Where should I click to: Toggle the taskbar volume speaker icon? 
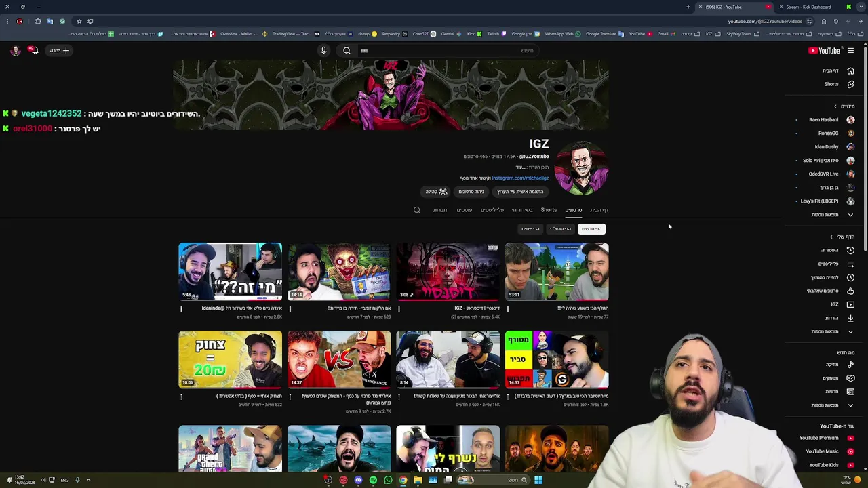coord(43,480)
